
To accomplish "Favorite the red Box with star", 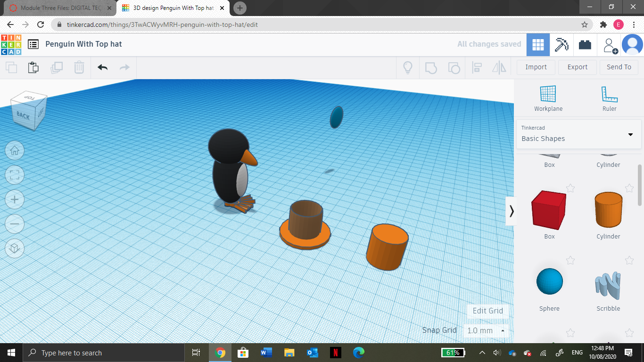I will (570, 189).
